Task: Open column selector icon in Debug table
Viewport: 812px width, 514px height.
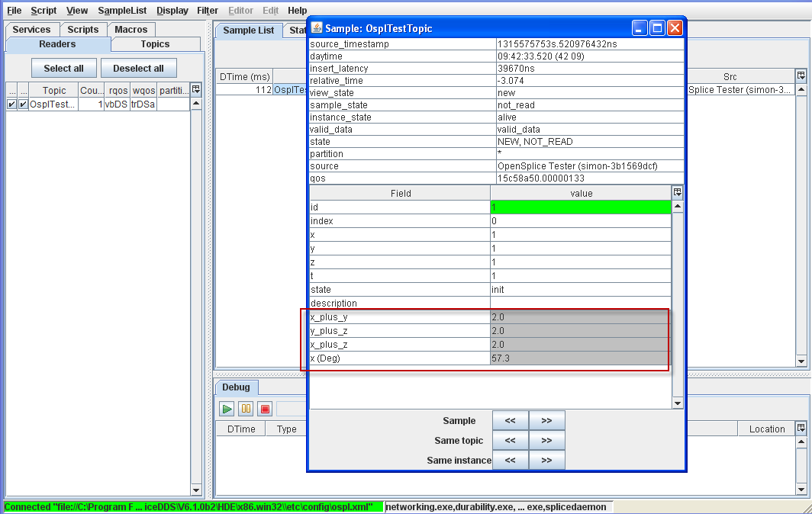Action: (801, 428)
